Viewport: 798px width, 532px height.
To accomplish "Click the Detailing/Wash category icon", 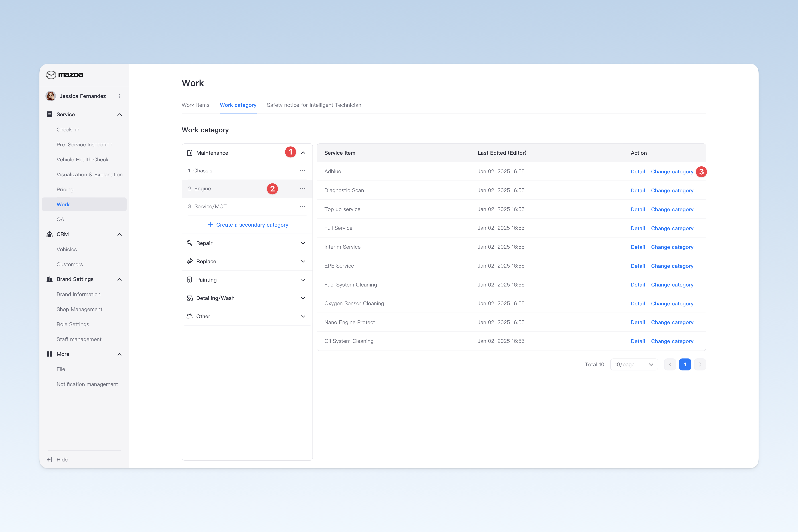I will (190, 298).
